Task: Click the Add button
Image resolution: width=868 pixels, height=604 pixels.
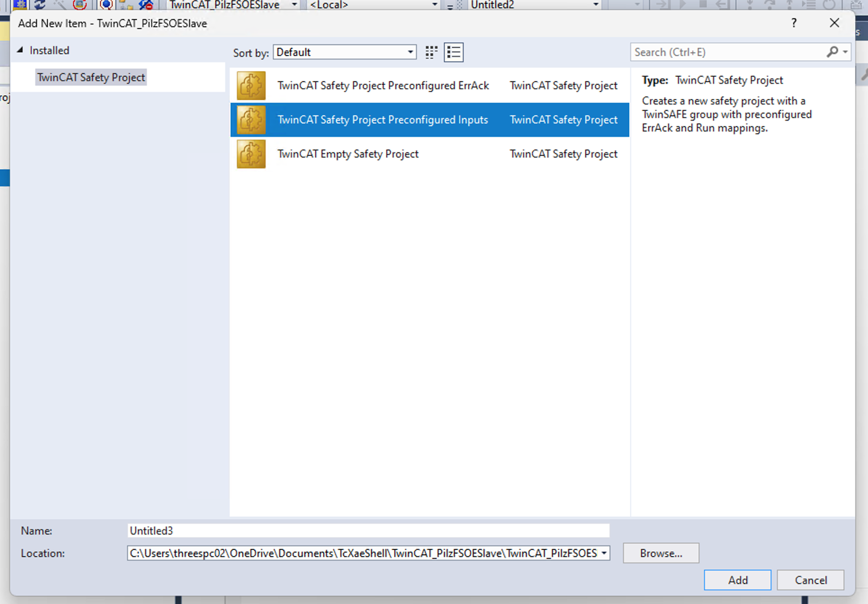Action: pyautogui.click(x=738, y=580)
